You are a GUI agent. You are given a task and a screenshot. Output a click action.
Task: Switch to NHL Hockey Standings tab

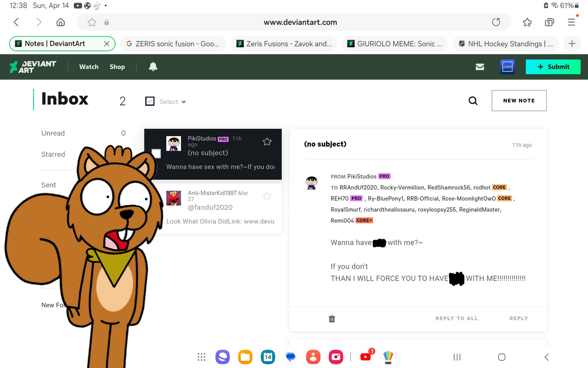point(506,44)
